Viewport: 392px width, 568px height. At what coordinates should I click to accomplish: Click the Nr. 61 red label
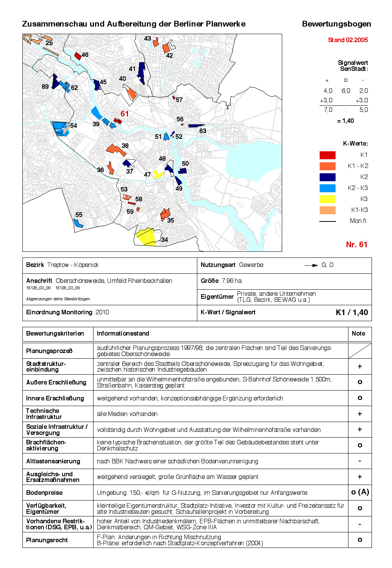click(356, 245)
